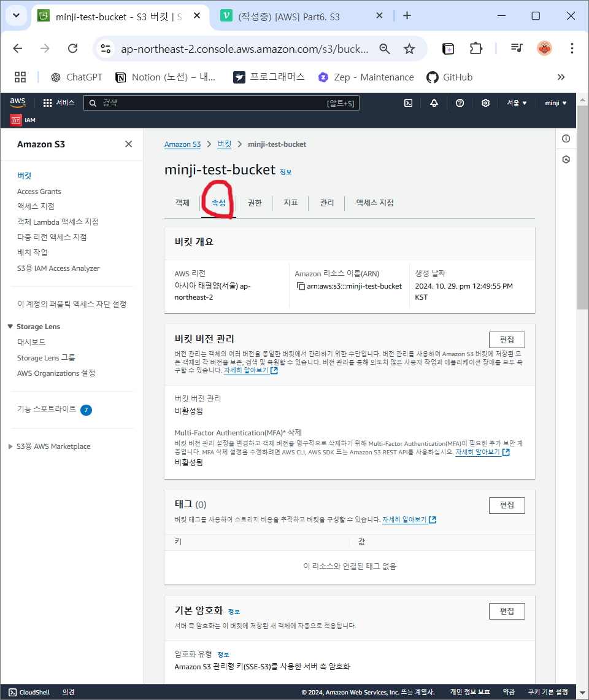
Task: Bookmark this page with the star
Action: click(409, 49)
